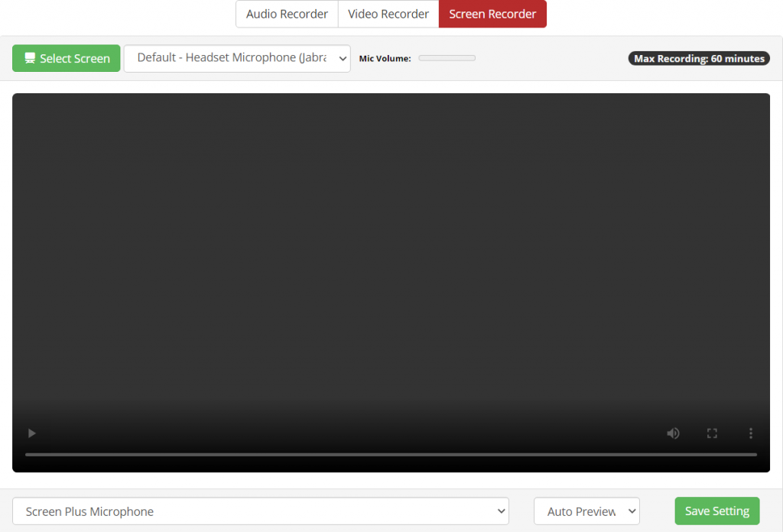Mute the video player volume
The width and height of the screenshot is (783, 532).
(x=673, y=433)
